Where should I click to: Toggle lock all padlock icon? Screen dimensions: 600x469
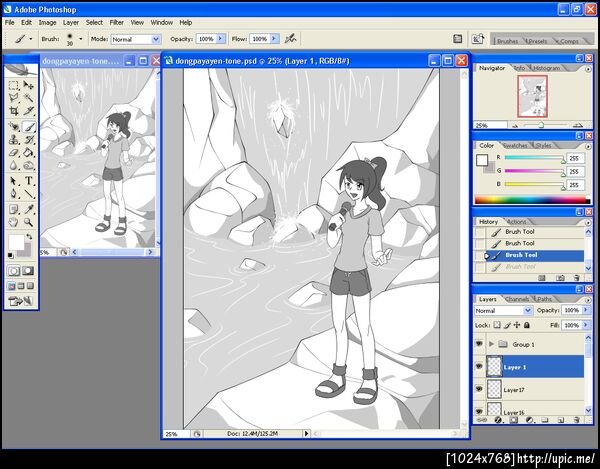pos(527,325)
